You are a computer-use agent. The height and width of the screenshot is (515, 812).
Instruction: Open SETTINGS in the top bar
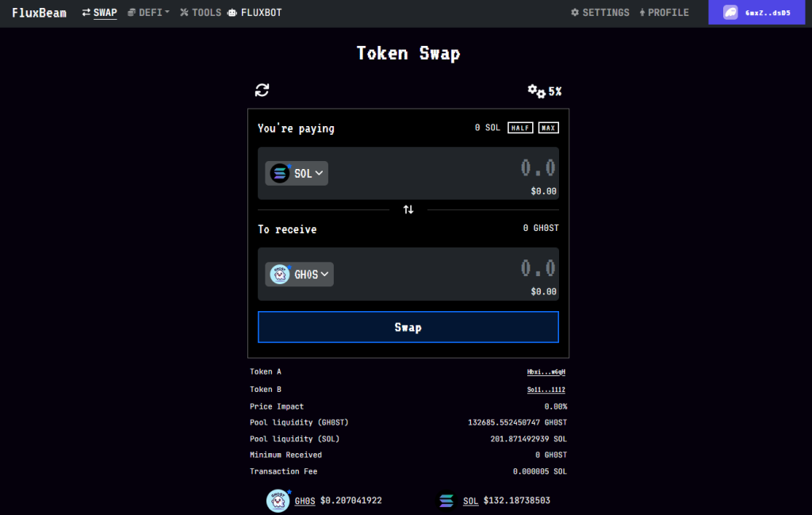tap(600, 13)
